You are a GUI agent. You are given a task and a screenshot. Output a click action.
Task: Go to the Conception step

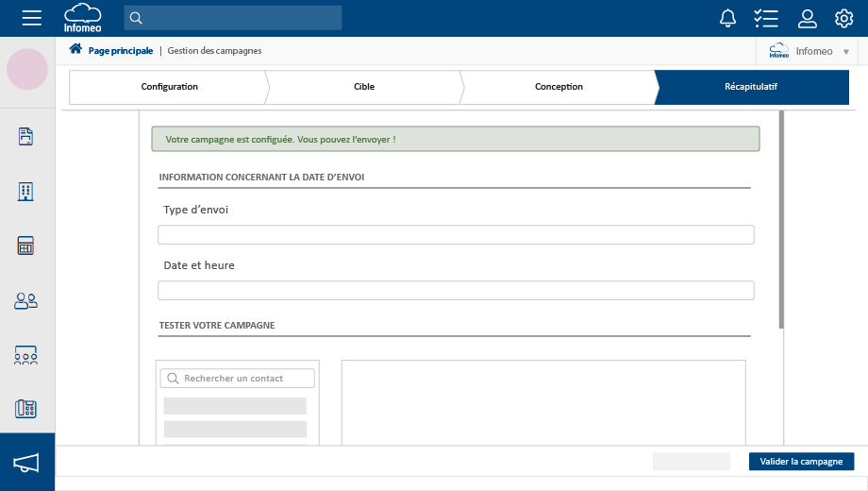coord(559,87)
